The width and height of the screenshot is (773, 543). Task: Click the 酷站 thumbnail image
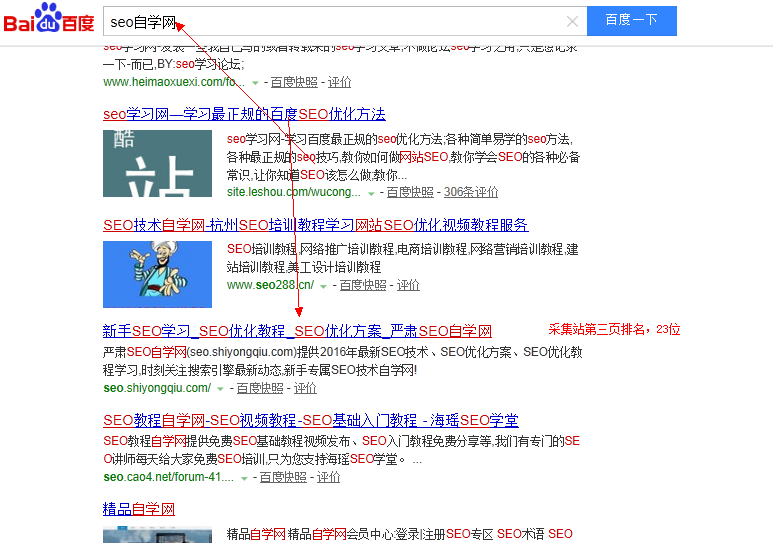coord(157,163)
